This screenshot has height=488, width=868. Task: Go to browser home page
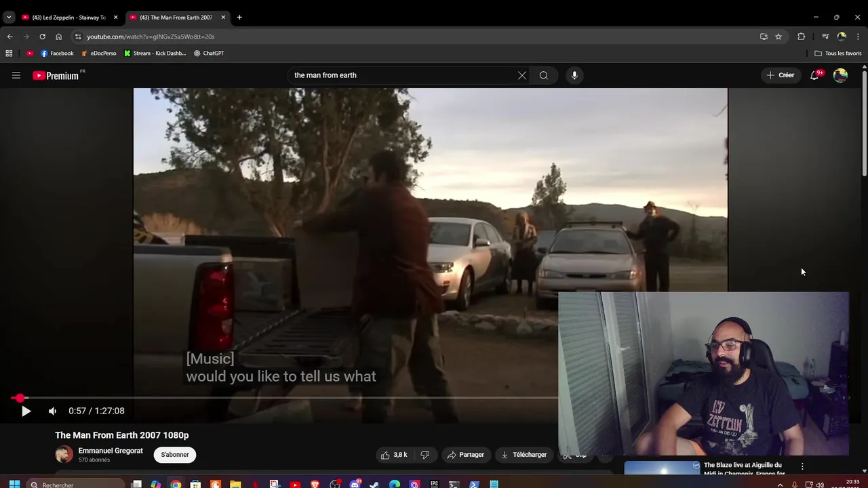[x=58, y=37]
